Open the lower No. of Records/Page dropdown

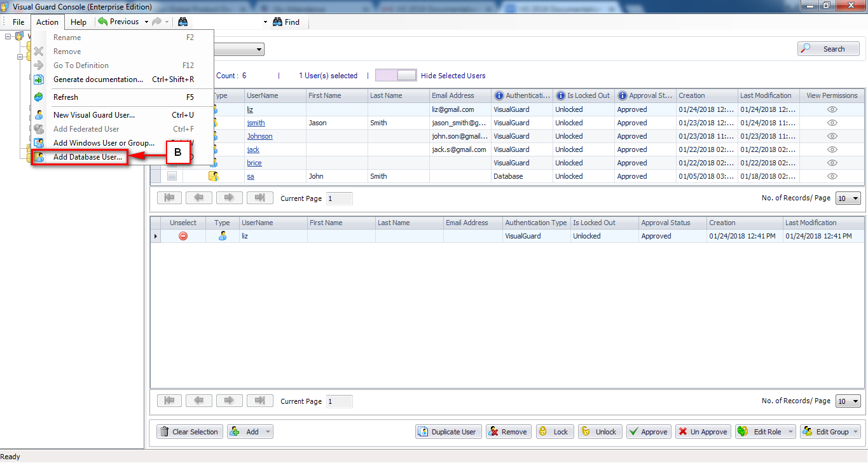(855, 401)
